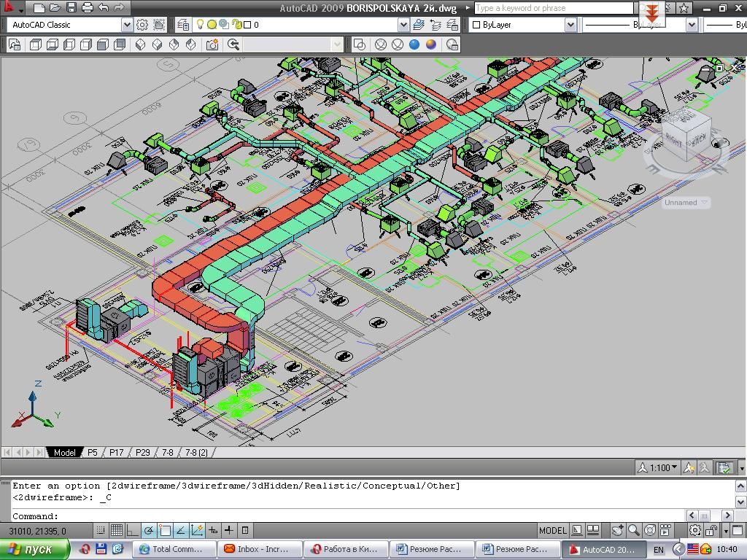
Task: Click the MODEL button in the status bar
Action: click(552, 530)
